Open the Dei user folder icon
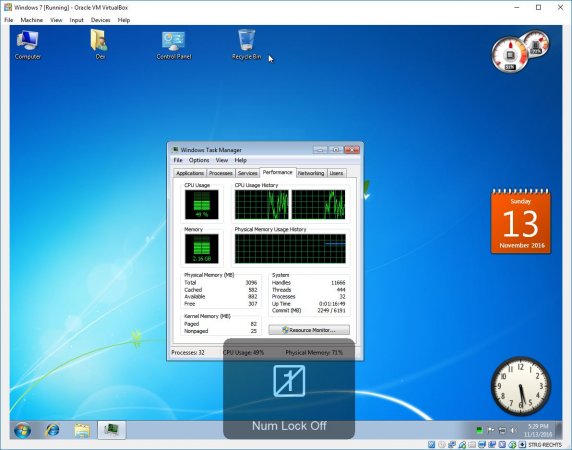Screen dimensions: 572x450 (x=100, y=45)
